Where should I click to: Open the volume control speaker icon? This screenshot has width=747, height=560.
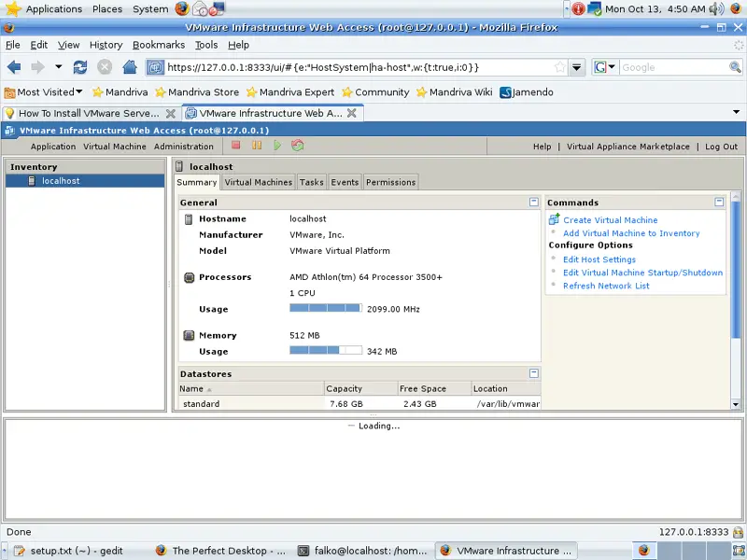tap(716, 8)
